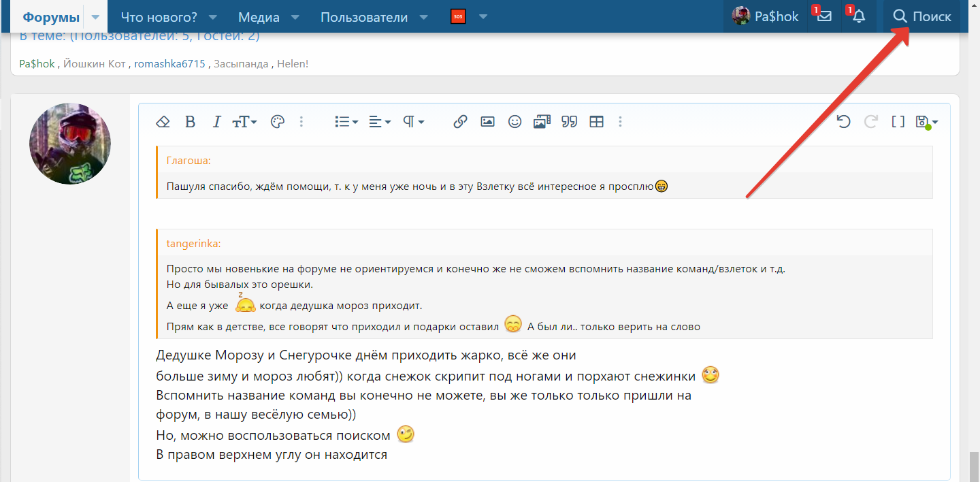The image size is (980, 482).
Task: Click the Insert link icon
Action: 460,122
